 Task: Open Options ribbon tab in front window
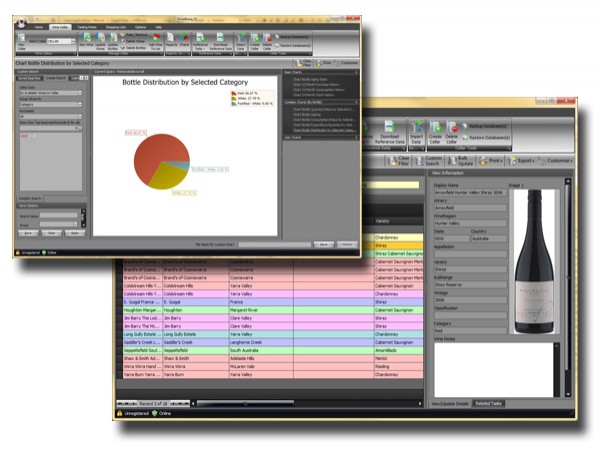140,27
